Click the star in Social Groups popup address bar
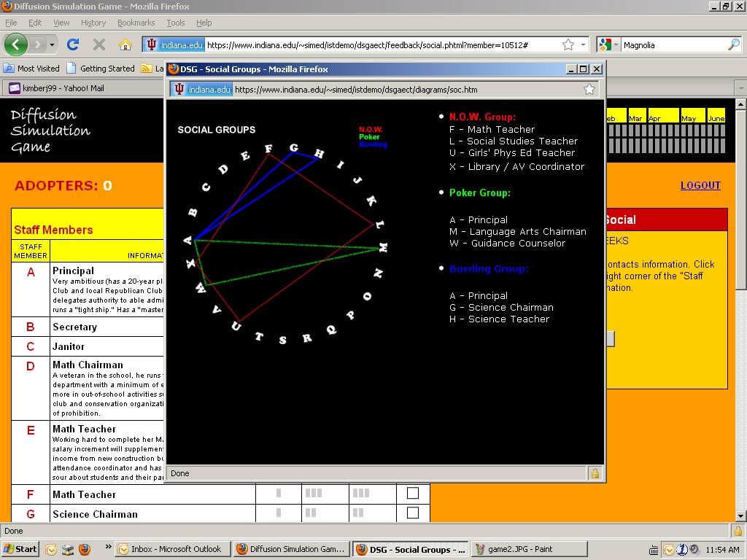This screenshot has width=747, height=560. [589, 89]
